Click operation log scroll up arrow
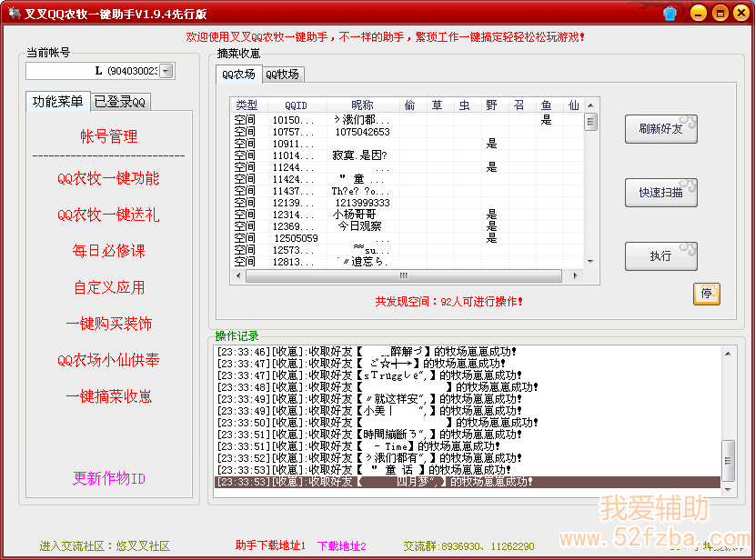The image size is (755, 560). [728, 354]
